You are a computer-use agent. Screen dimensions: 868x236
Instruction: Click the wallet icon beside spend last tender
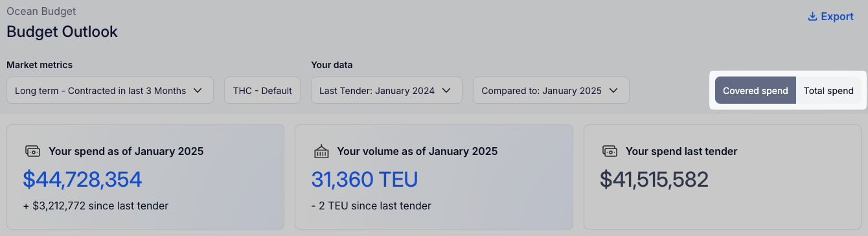tap(610, 151)
